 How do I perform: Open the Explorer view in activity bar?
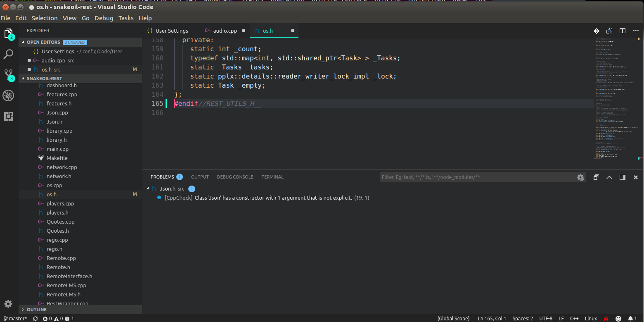click(x=9, y=34)
